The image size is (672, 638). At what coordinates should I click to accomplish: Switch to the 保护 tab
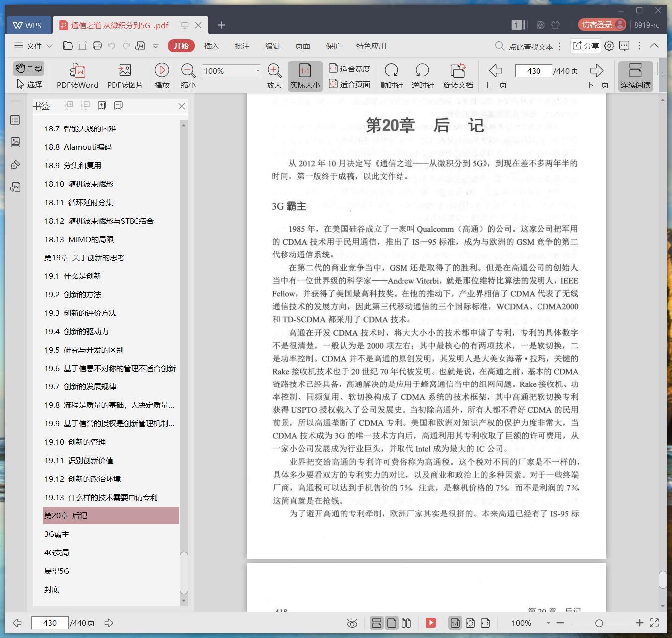(x=333, y=46)
